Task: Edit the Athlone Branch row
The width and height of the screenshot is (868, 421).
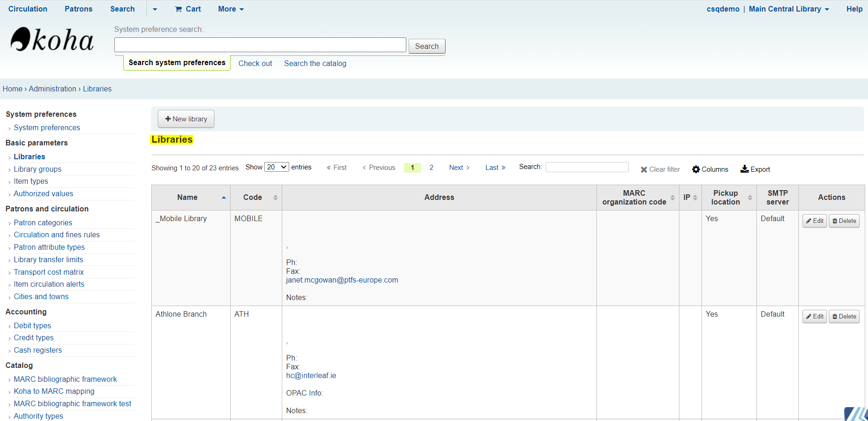Action: (x=814, y=316)
